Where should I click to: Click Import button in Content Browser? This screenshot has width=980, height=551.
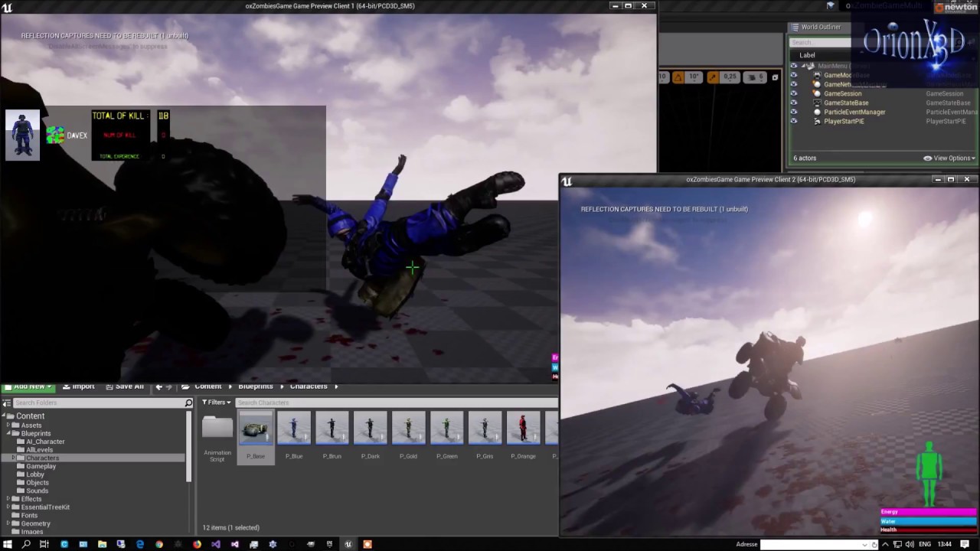(78, 386)
